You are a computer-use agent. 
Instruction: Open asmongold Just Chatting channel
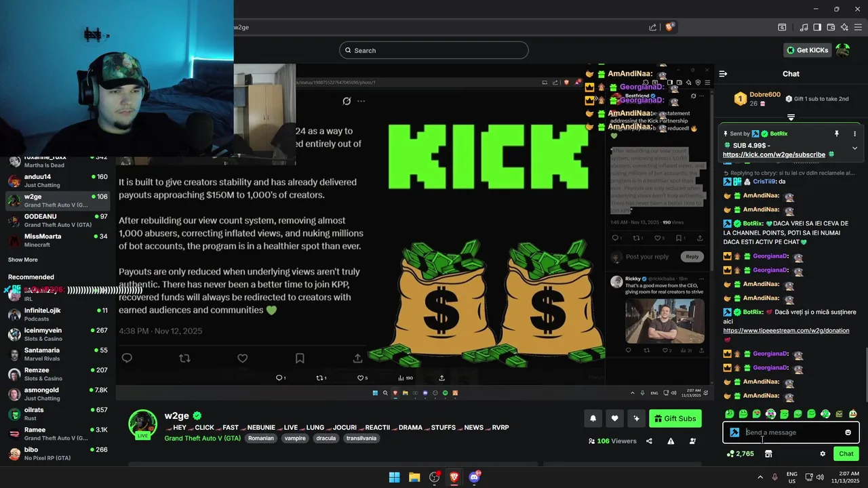click(x=58, y=394)
